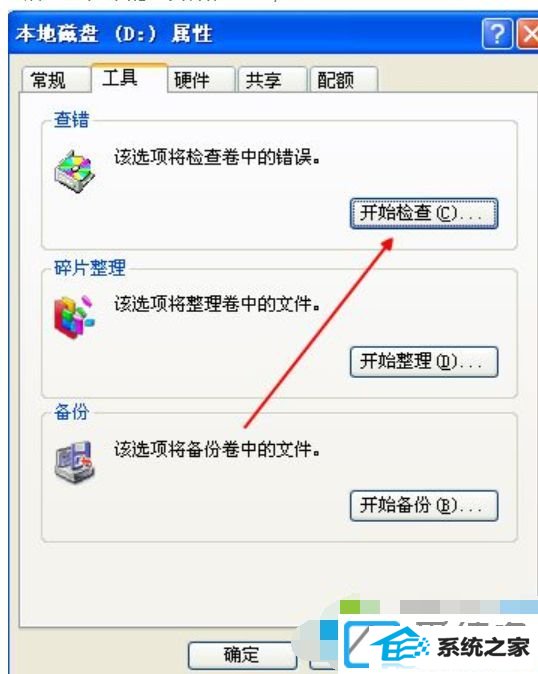Click the 碎片整理 section heading
The image size is (538, 674).
(x=89, y=268)
